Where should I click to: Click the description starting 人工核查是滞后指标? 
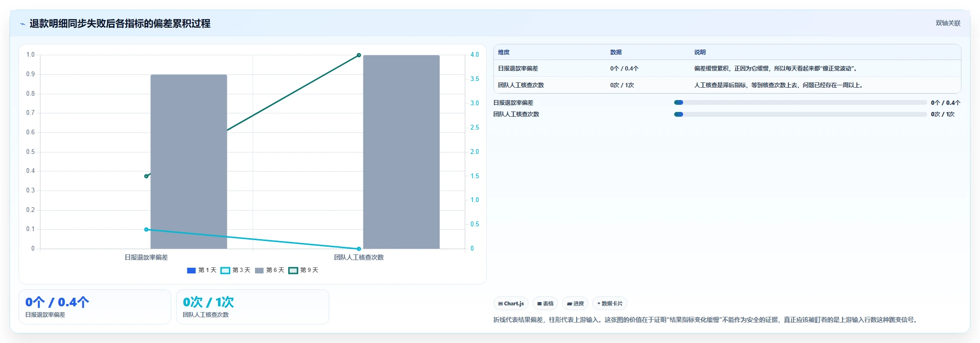pos(779,85)
